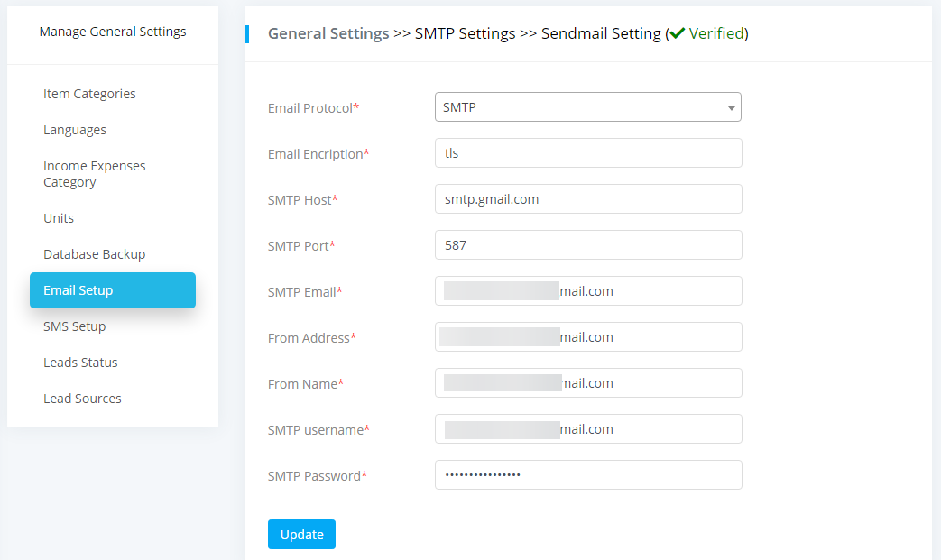Click the Email Protocol dropdown arrow
941x560 pixels.
731,108
